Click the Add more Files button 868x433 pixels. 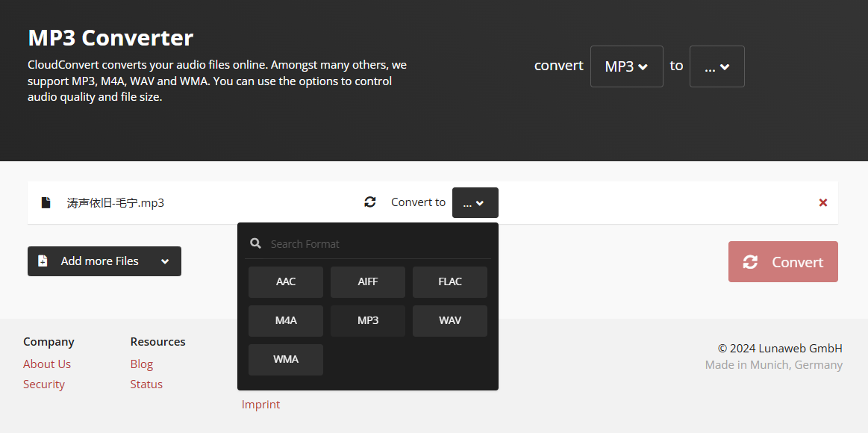tap(104, 261)
